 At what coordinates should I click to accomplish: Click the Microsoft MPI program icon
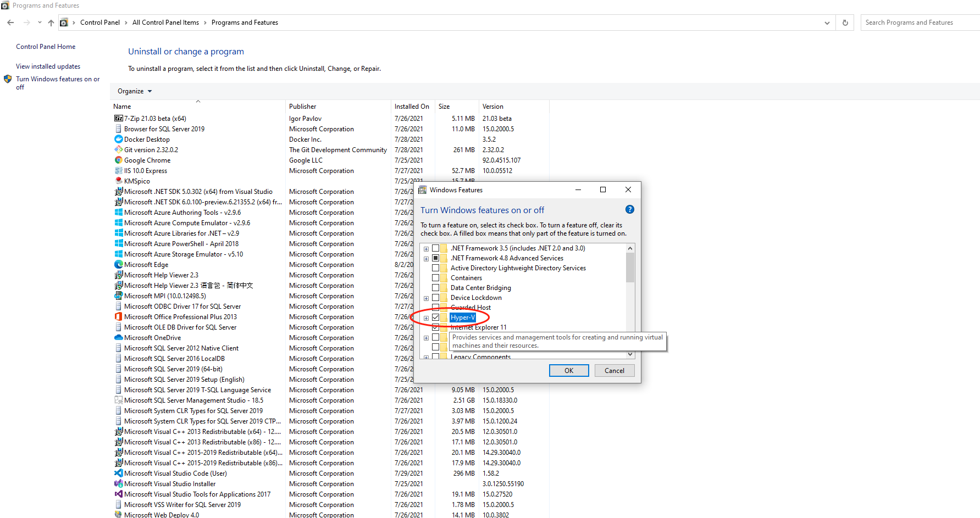(x=118, y=296)
